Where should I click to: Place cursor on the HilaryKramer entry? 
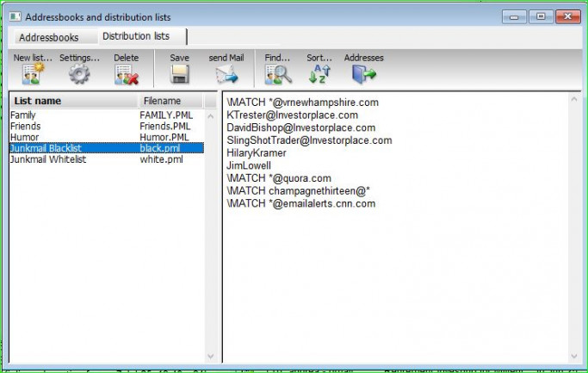pyautogui.click(x=257, y=152)
